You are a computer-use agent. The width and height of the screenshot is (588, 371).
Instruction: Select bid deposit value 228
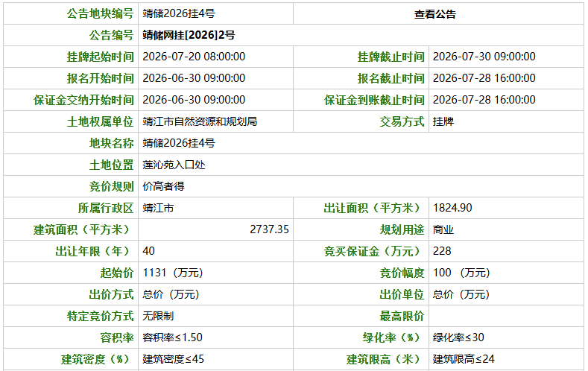(442, 251)
